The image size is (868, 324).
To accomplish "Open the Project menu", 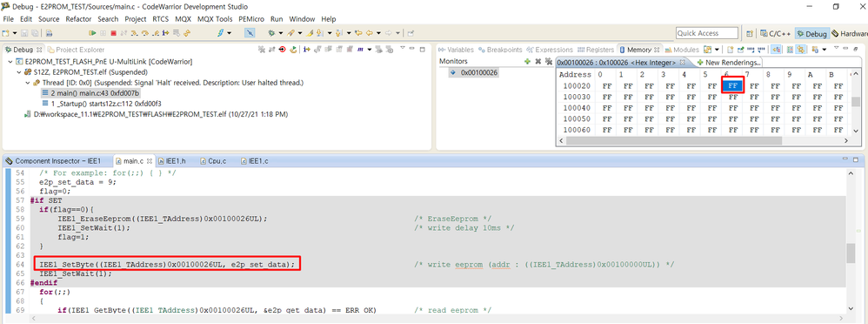I will pyautogui.click(x=136, y=19).
